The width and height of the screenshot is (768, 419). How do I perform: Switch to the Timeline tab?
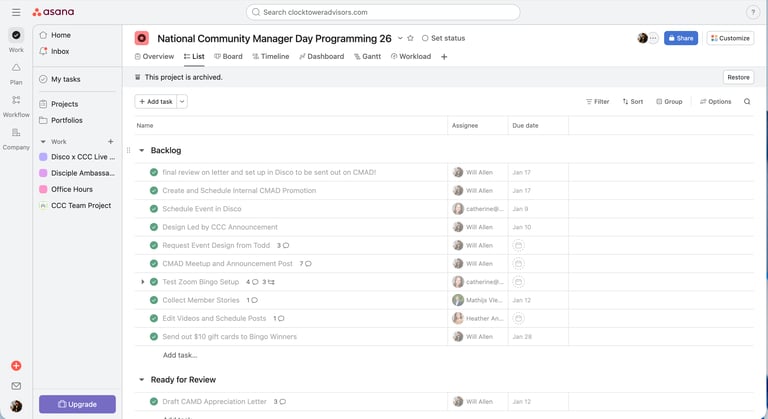coord(270,57)
